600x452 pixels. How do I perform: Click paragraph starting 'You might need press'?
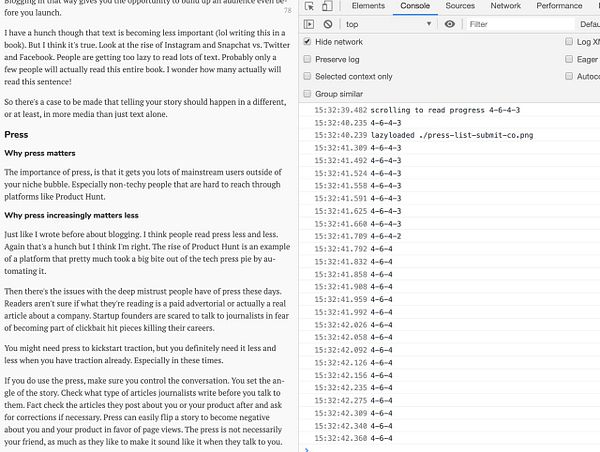point(140,354)
